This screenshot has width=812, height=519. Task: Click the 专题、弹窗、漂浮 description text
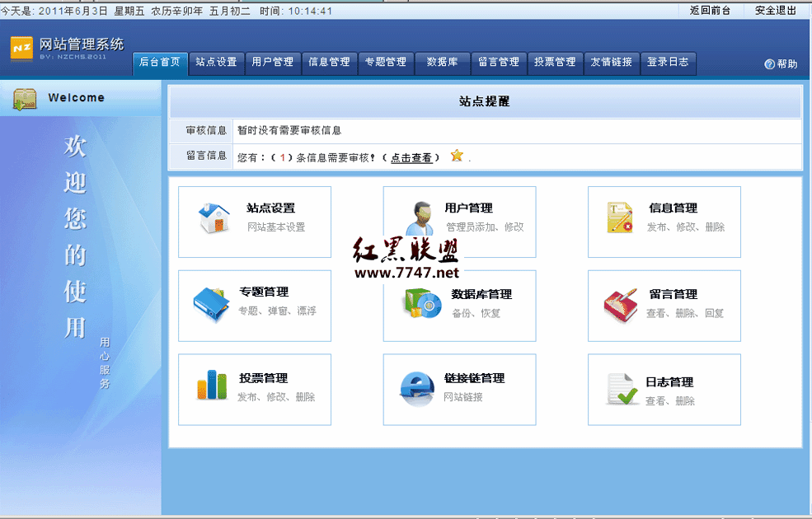pyautogui.click(x=277, y=311)
